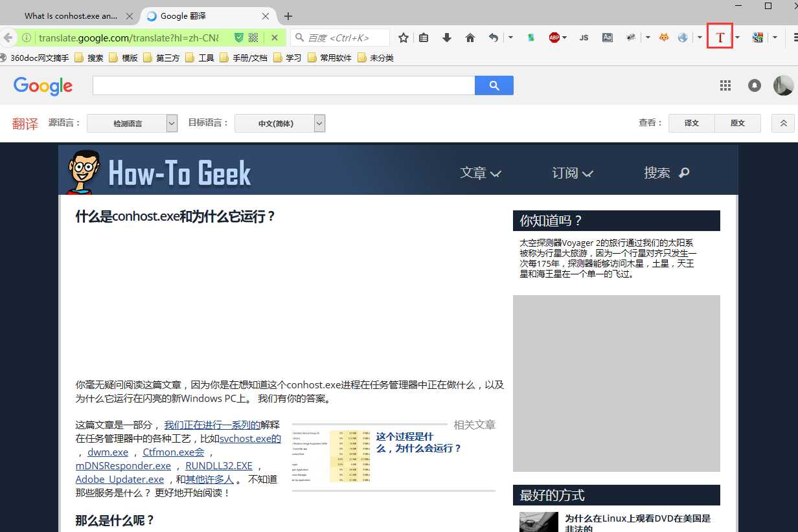The width and height of the screenshot is (798, 532).
Task: Open the browser hamburger menu
Action: 795,38
